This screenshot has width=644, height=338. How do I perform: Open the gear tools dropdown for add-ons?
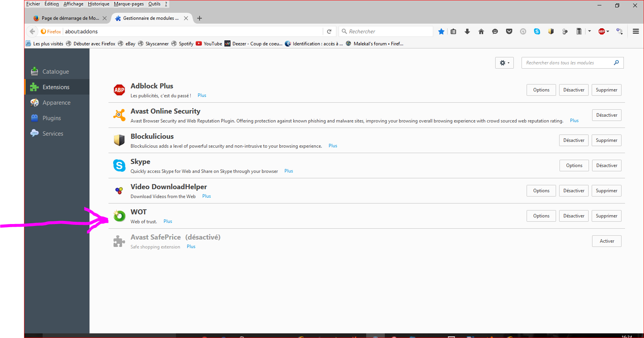[x=505, y=63]
